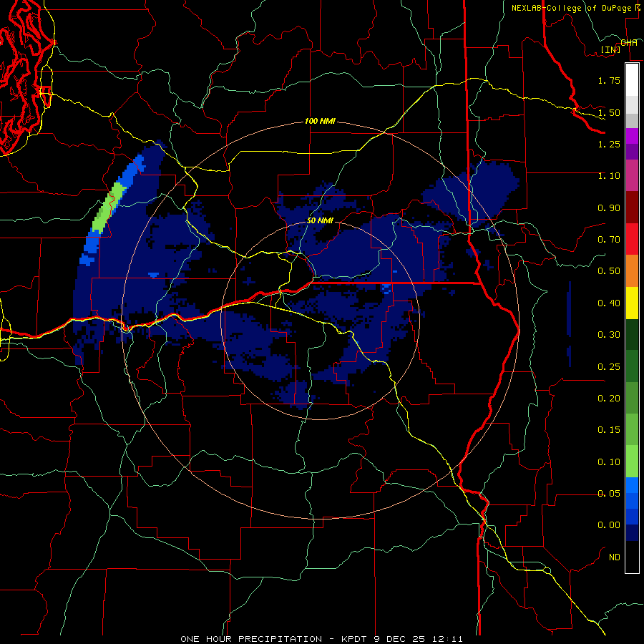Screen dimensions: 644x644
Task: Select the 1.50 legend value
Action: [x=609, y=112]
